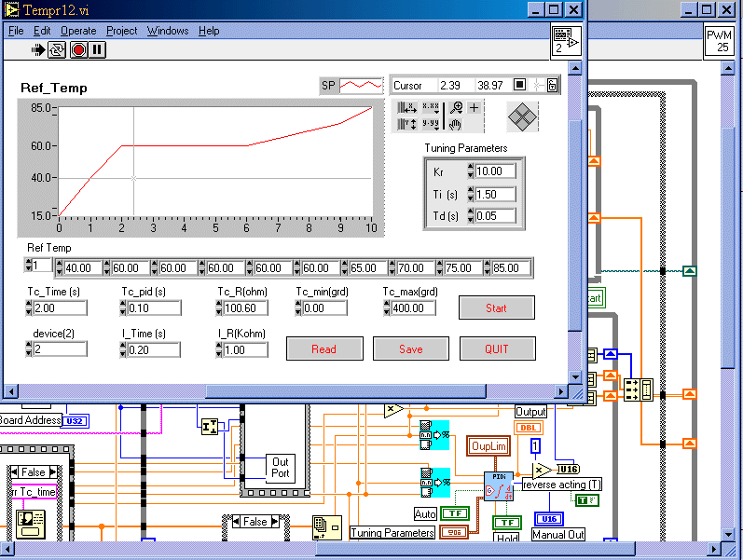Click the device(2) stepper arrows

click(x=28, y=349)
